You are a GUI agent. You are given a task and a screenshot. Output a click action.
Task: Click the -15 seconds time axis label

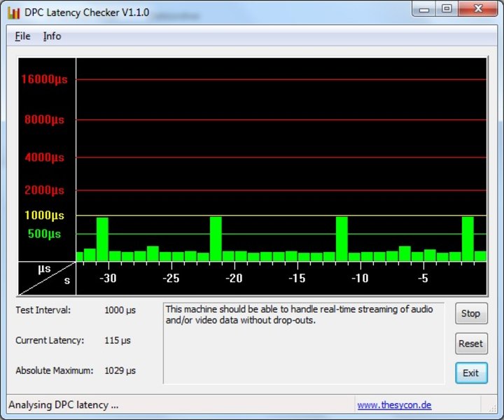point(297,279)
